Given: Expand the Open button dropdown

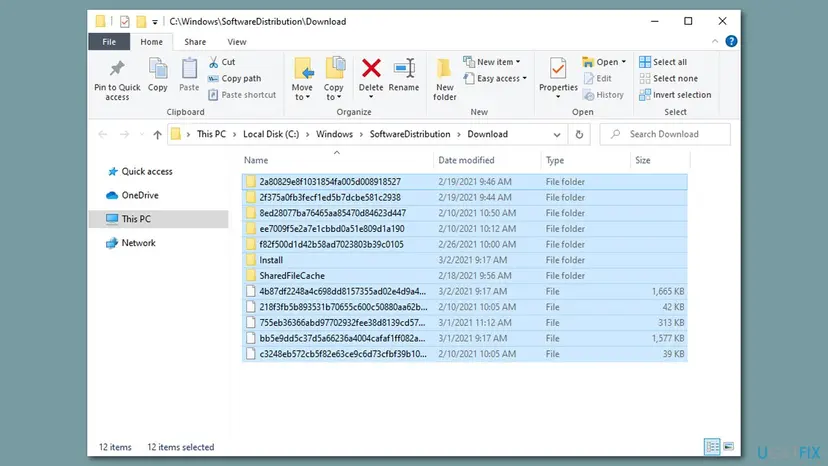Looking at the screenshot, I should point(624,62).
